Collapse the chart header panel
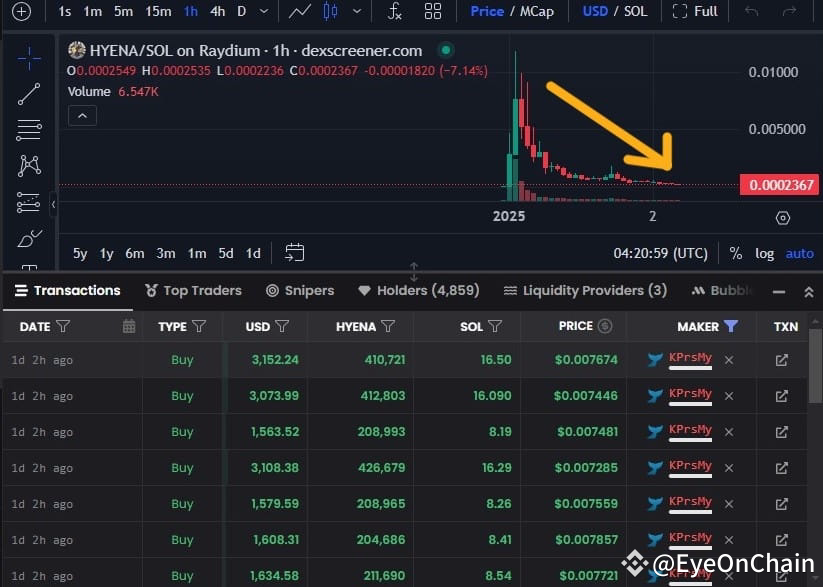 tap(81, 115)
